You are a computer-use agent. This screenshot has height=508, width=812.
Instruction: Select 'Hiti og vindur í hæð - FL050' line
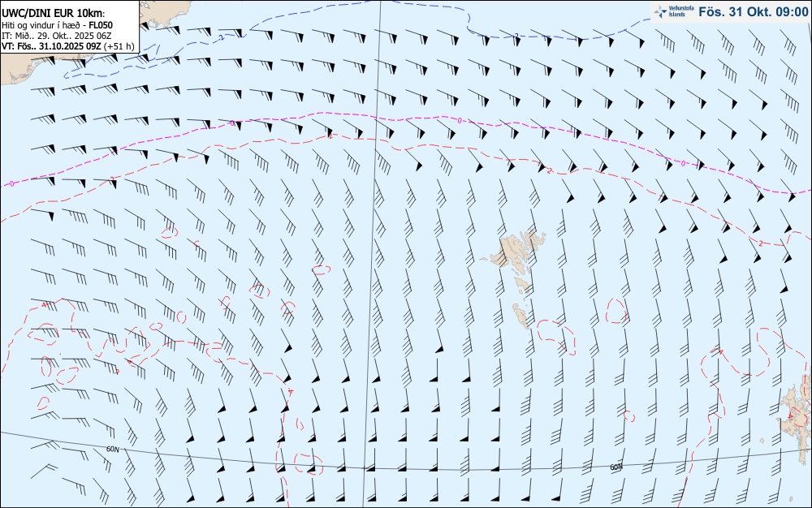(57, 25)
